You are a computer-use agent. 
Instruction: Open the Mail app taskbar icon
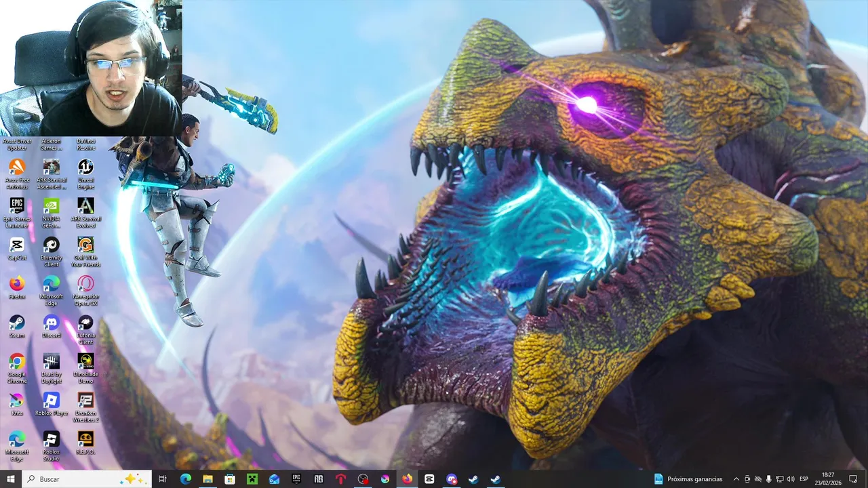[x=274, y=479]
